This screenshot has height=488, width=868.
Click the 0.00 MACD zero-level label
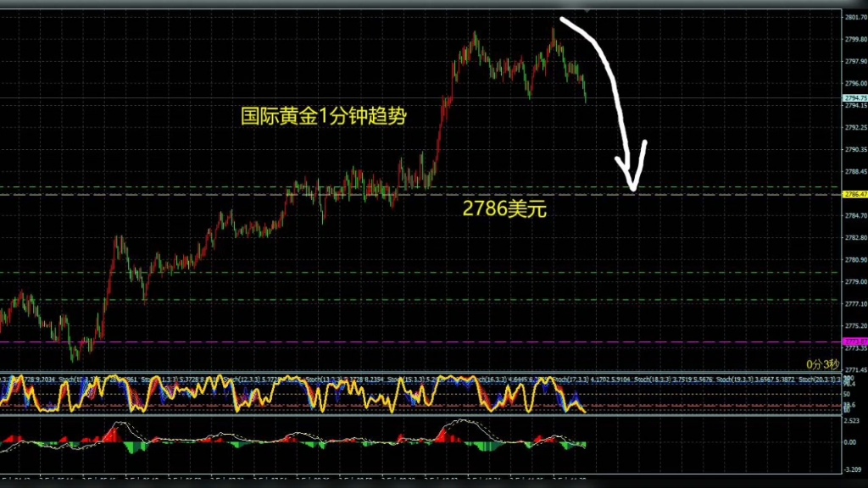tap(853, 442)
